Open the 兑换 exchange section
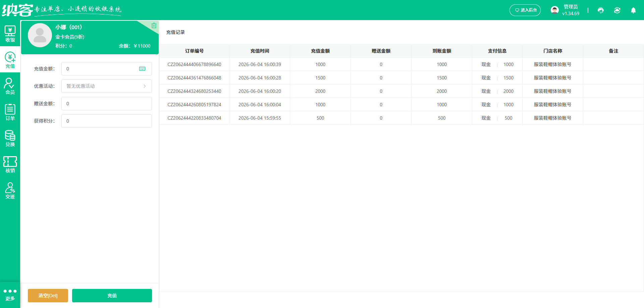 10,138
